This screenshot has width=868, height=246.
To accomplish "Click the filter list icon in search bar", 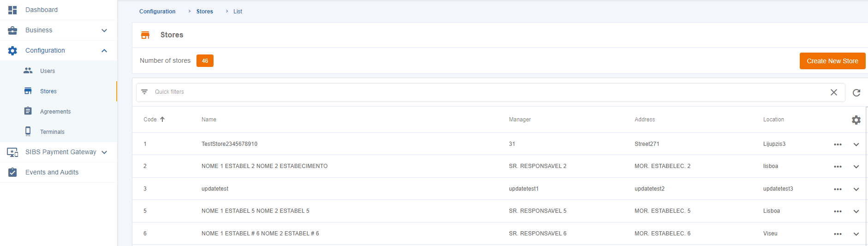I will click(x=144, y=92).
